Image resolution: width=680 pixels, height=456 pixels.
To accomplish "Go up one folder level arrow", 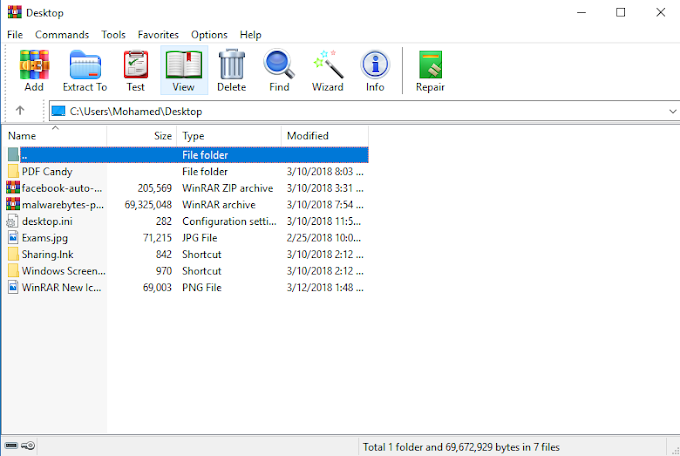I will [x=20, y=111].
